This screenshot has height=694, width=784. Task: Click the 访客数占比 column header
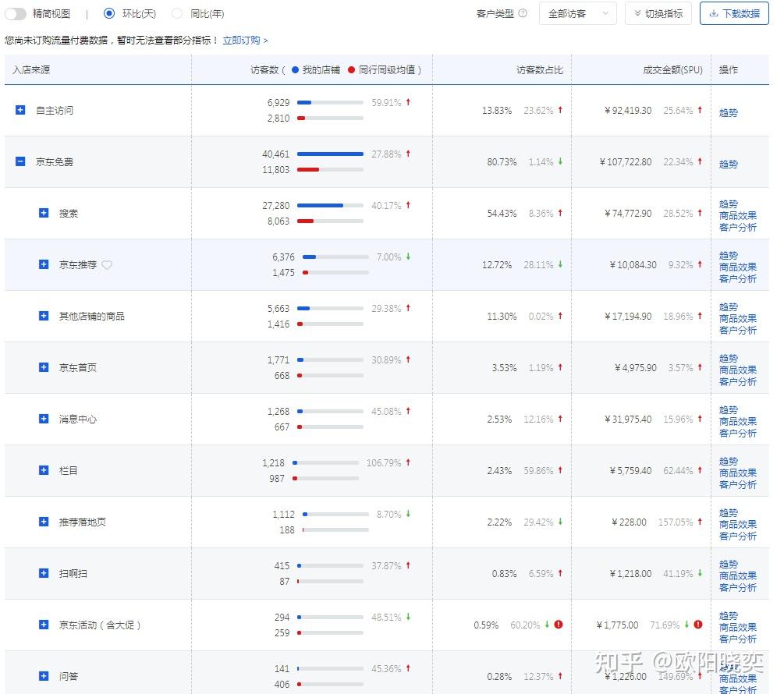click(x=540, y=70)
